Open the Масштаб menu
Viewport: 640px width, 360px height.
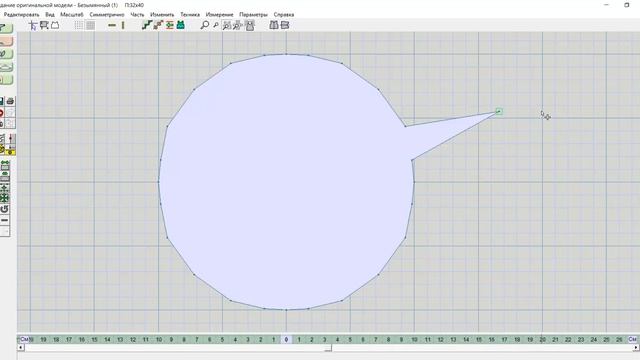tap(72, 15)
